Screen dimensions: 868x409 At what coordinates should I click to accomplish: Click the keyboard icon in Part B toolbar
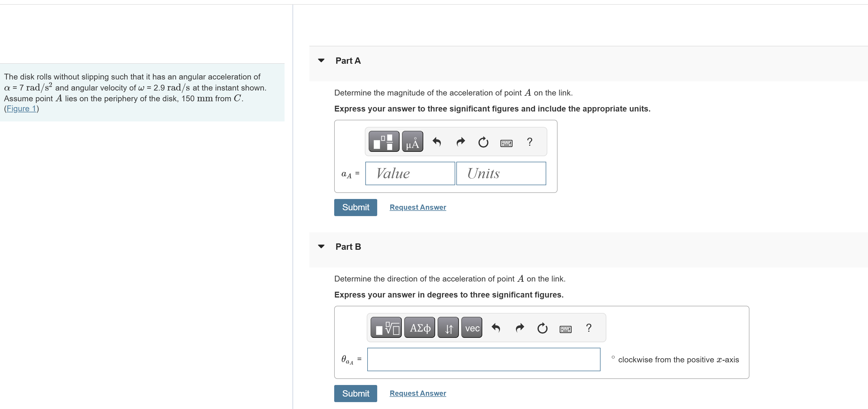tap(566, 328)
